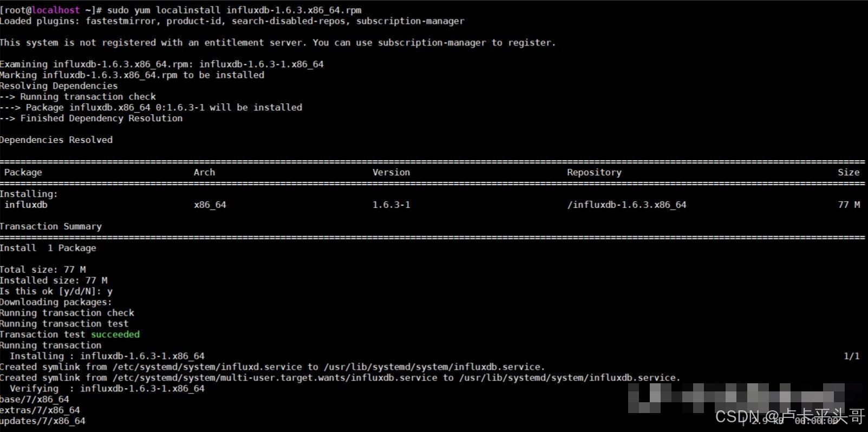Screen dimensions: 868x432
Task: Click the "77 M" size value in the table row
Action: coord(849,205)
